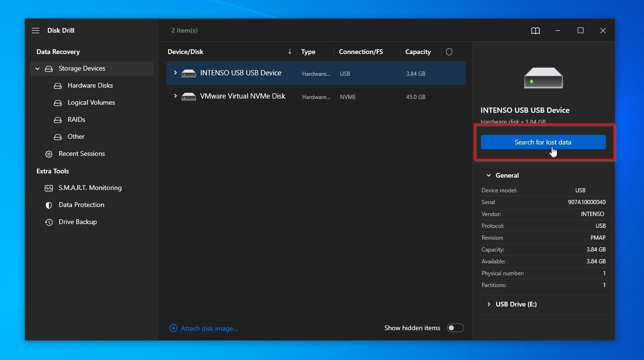Select the INTENSO USB USB Device row name

(x=241, y=73)
